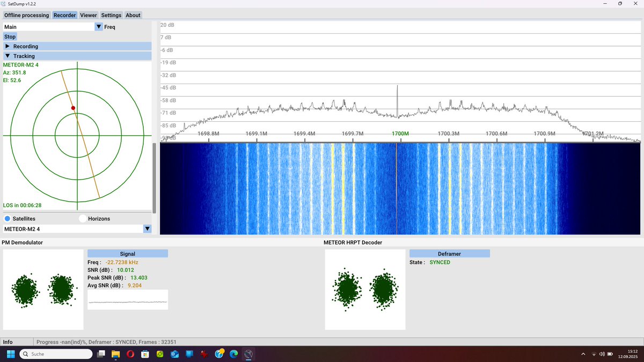Click the 1700.9M frequency label

tap(544, 134)
